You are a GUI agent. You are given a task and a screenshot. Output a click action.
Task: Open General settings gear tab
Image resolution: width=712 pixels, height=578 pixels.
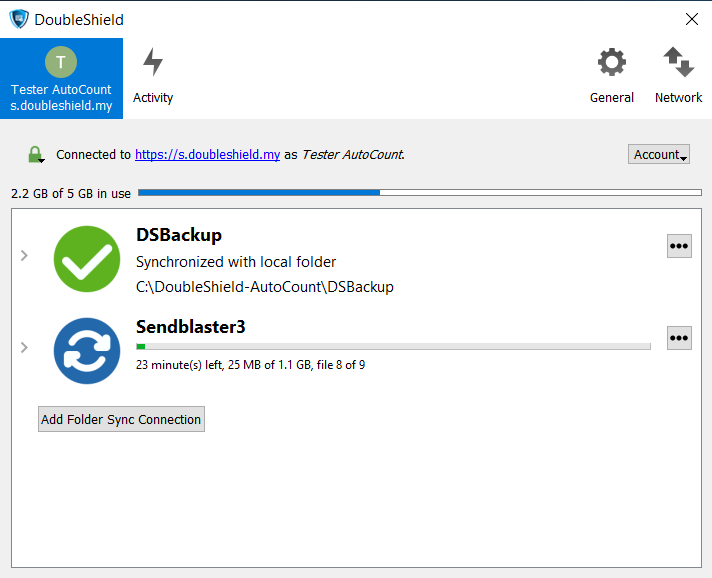pyautogui.click(x=612, y=78)
